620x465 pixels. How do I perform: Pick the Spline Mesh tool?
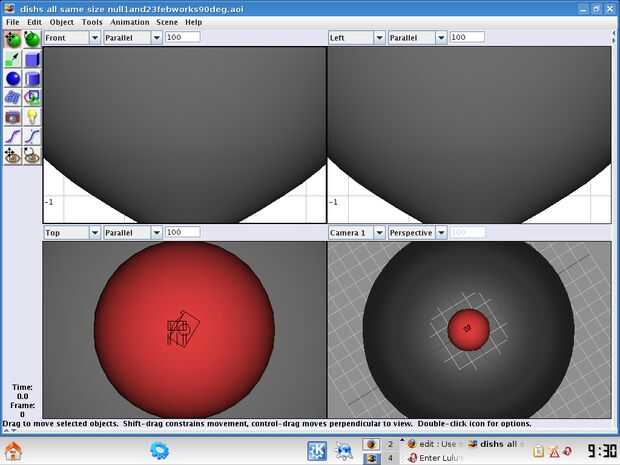point(13,98)
